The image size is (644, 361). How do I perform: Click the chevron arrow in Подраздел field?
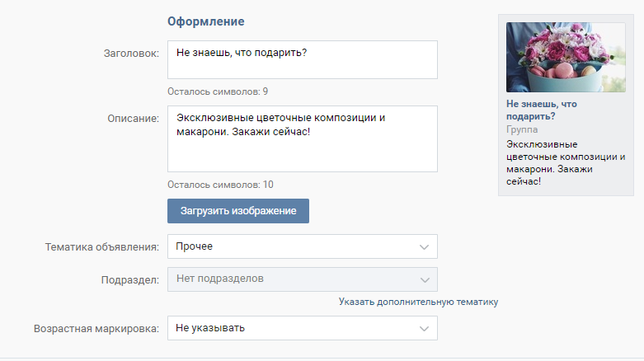point(425,280)
